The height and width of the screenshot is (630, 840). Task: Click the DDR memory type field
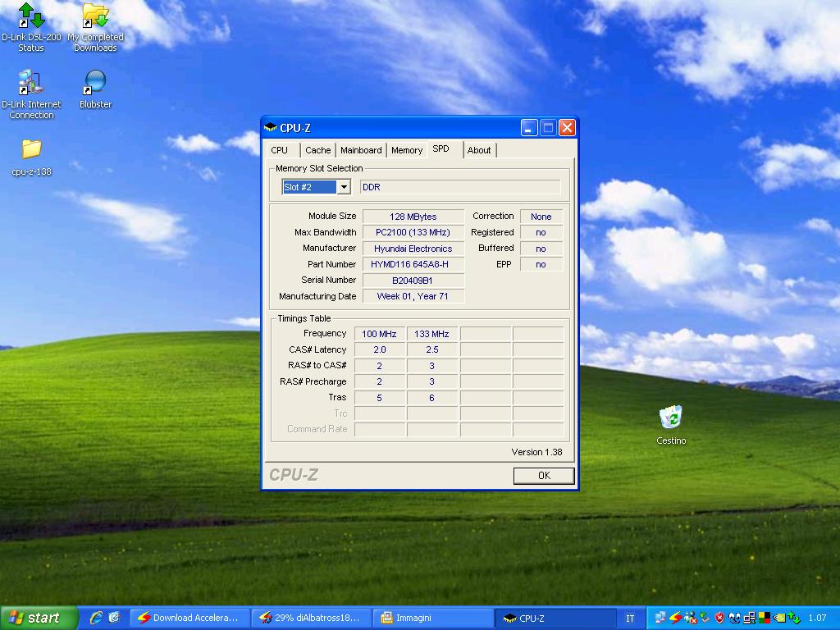point(460,187)
